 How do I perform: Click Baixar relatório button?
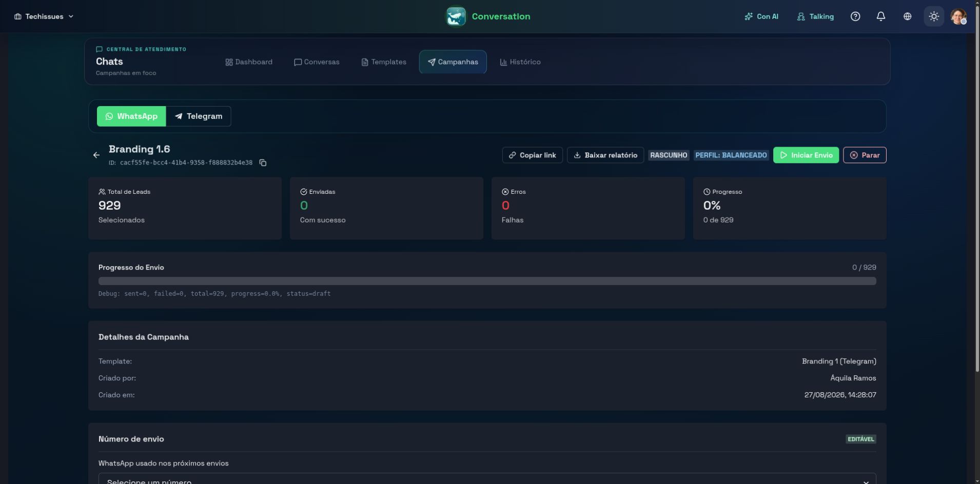605,155
